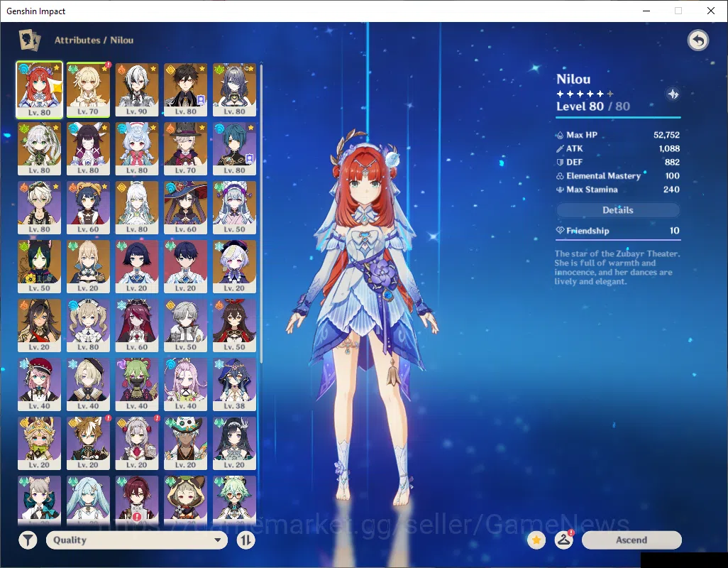Click the Elemental Mastery stat row
This screenshot has width=728, height=568.
tap(618, 176)
